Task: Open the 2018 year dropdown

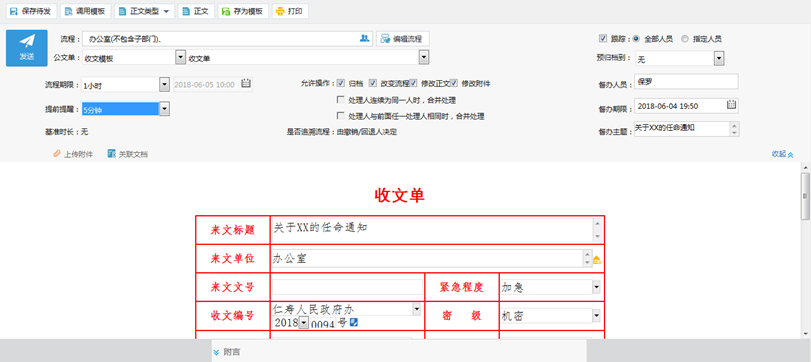Action: pos(304,323)
